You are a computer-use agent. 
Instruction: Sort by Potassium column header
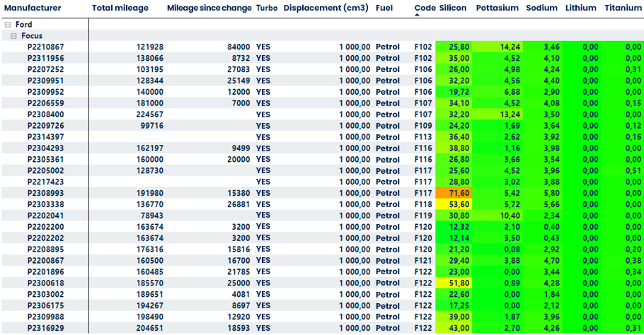[498, 8]
